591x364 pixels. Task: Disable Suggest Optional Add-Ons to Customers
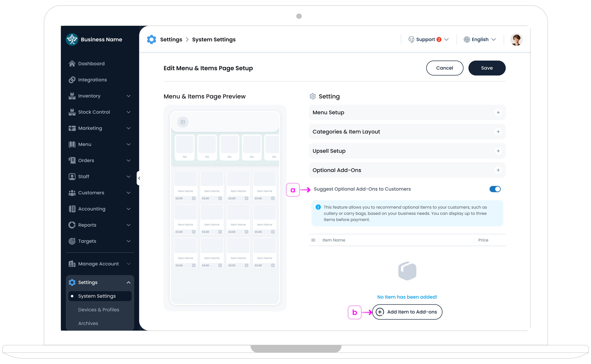495,189
